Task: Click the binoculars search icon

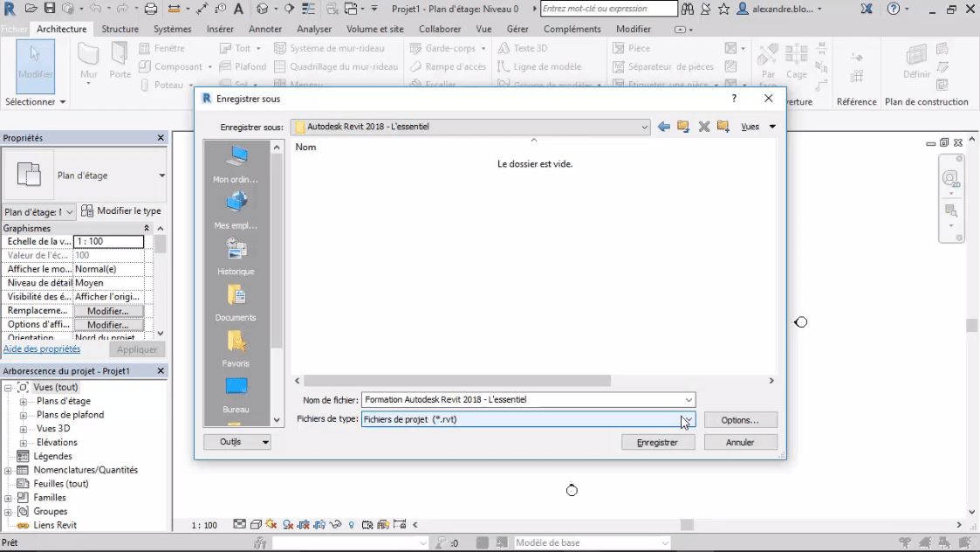Action: pos(688,9)
